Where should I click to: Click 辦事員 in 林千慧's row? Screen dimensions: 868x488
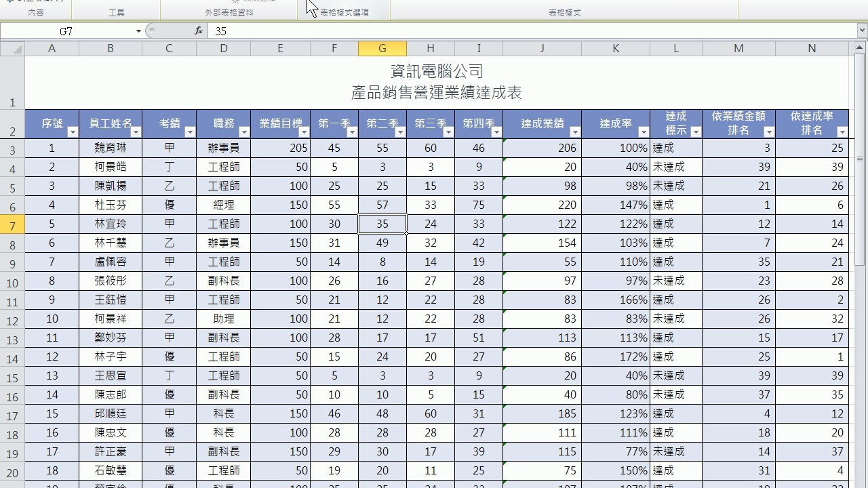(x=223, y=243)
